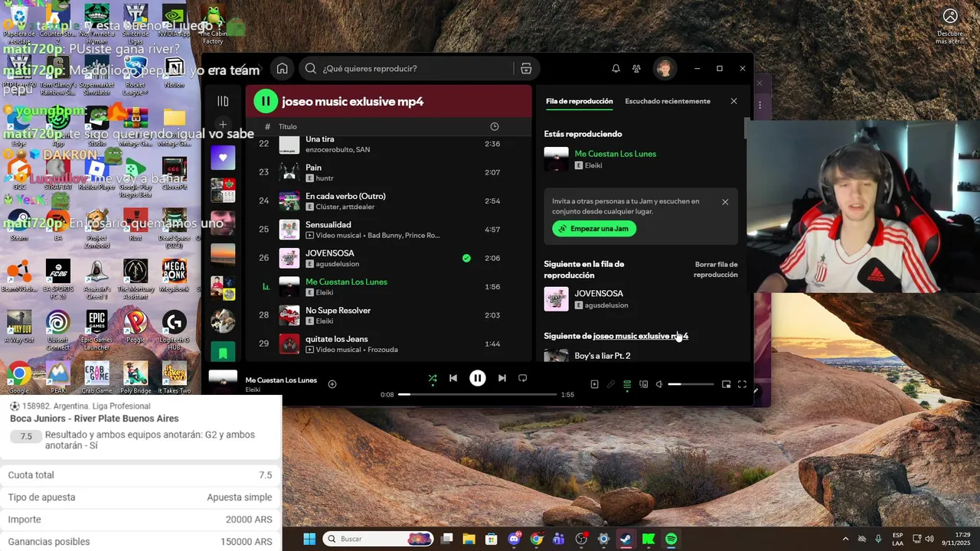
Task: Click the duration clock column header
Action: [494, 126]
